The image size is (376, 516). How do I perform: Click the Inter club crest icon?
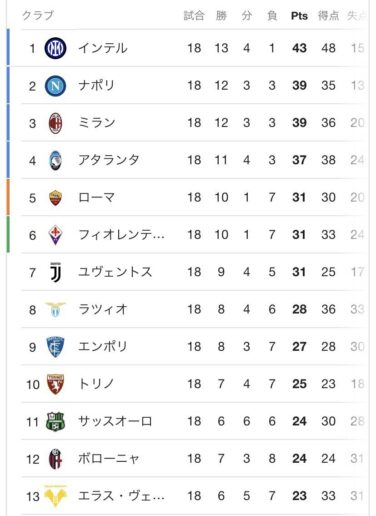click(x=55, y=48)
